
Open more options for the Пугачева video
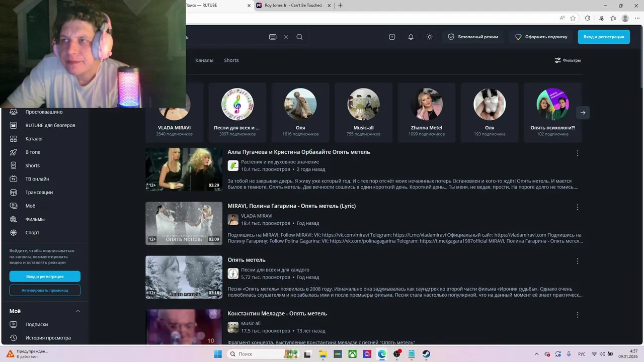(x=578, y=153)
